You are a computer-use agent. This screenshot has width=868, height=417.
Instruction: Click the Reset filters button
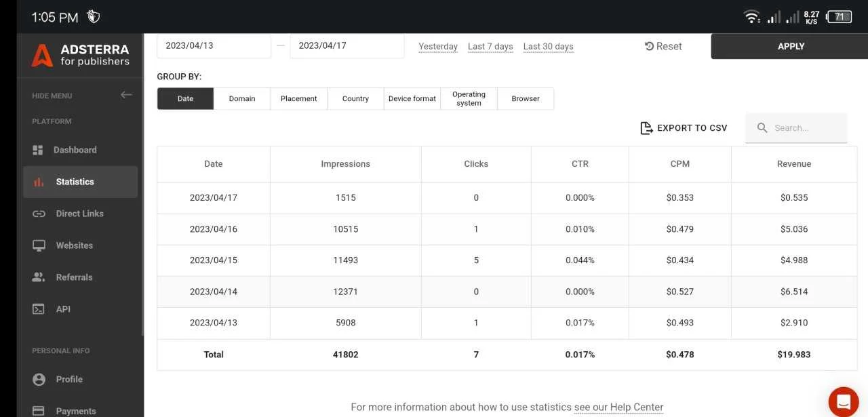[x=663, y=46]
